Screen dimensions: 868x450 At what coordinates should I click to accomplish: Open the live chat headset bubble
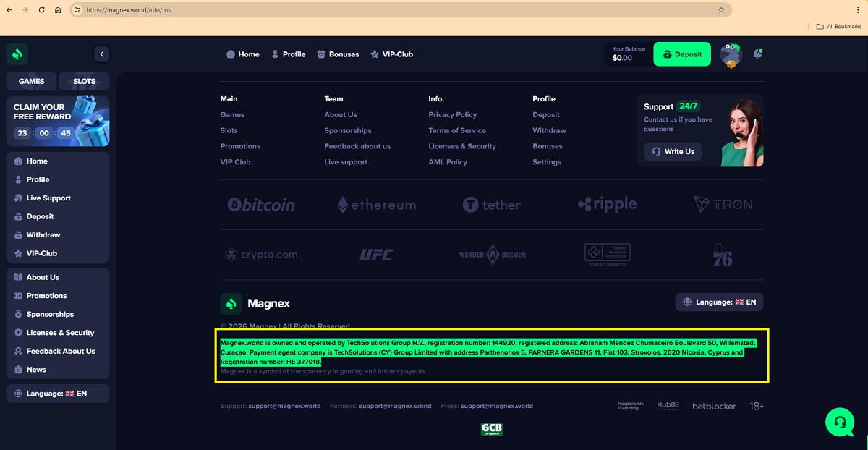839,422
